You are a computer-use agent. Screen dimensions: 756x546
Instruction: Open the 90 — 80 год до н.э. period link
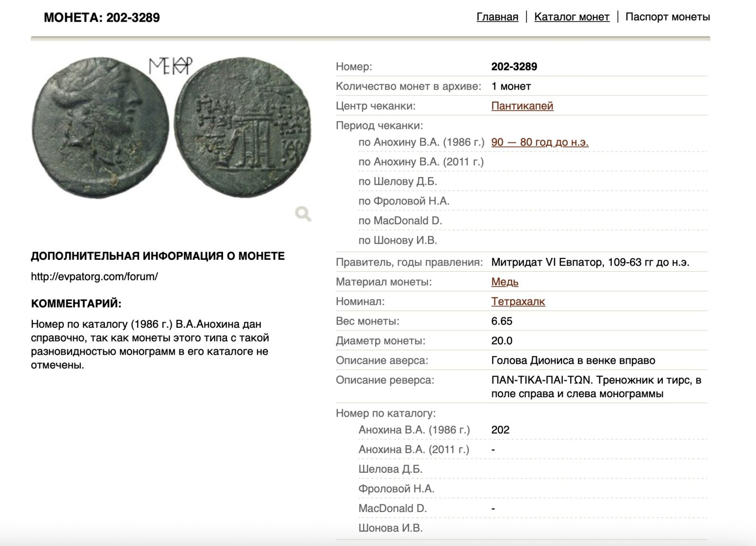pos(540,142)
